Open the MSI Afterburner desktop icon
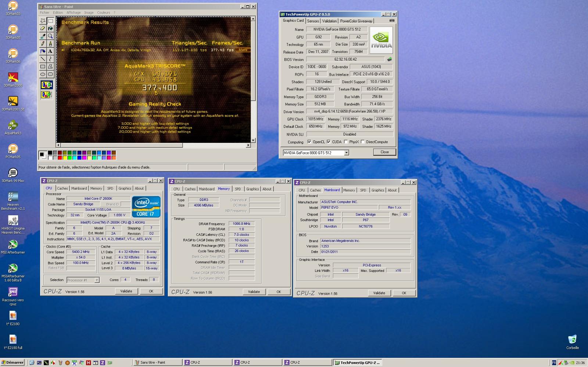The image size is (588, 367). [13, 247]
